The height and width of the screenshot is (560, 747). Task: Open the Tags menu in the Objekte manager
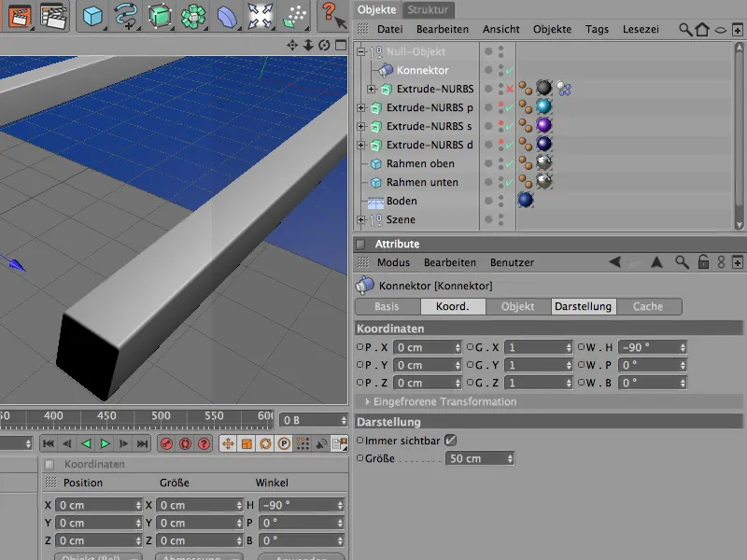597,29
